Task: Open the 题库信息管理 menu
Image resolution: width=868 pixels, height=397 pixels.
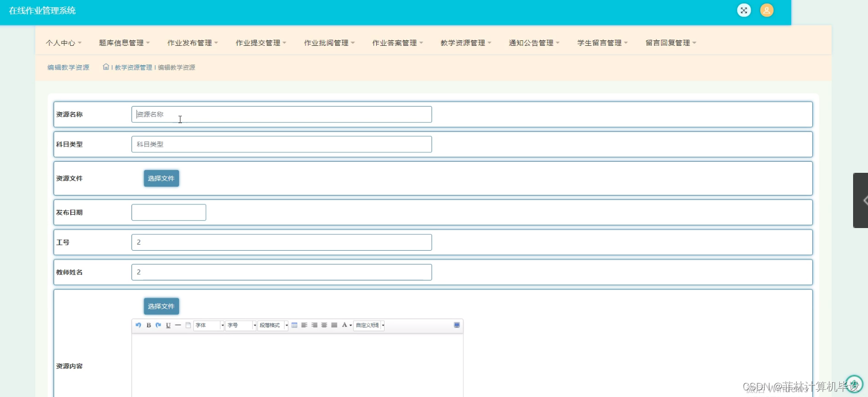Action: (124, 43)
